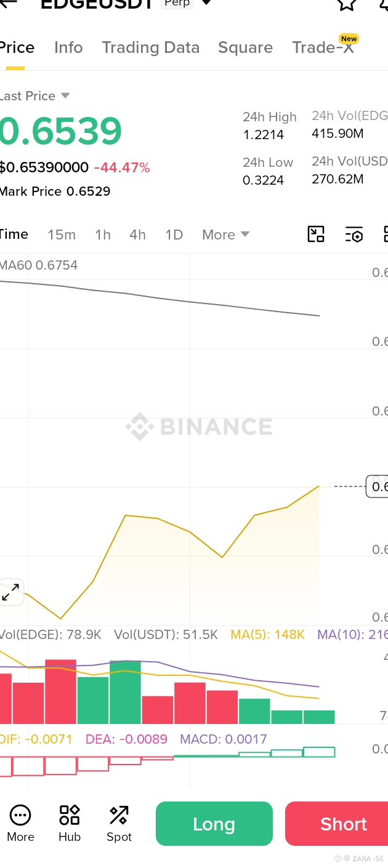Select the 1h timeframe
The width and height of the screenshot is (388, 868).
coord(103,235)
